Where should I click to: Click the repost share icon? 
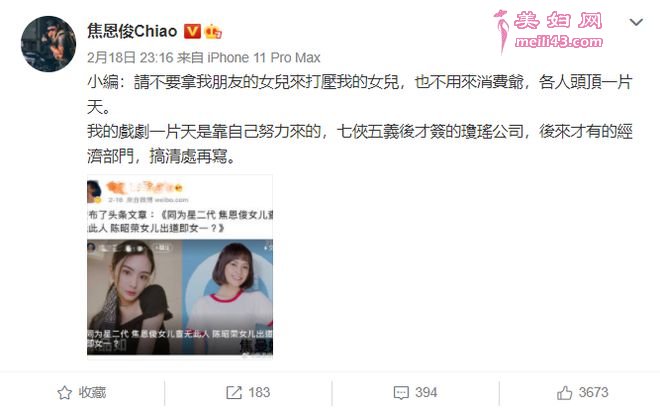(x=234, y=393)
